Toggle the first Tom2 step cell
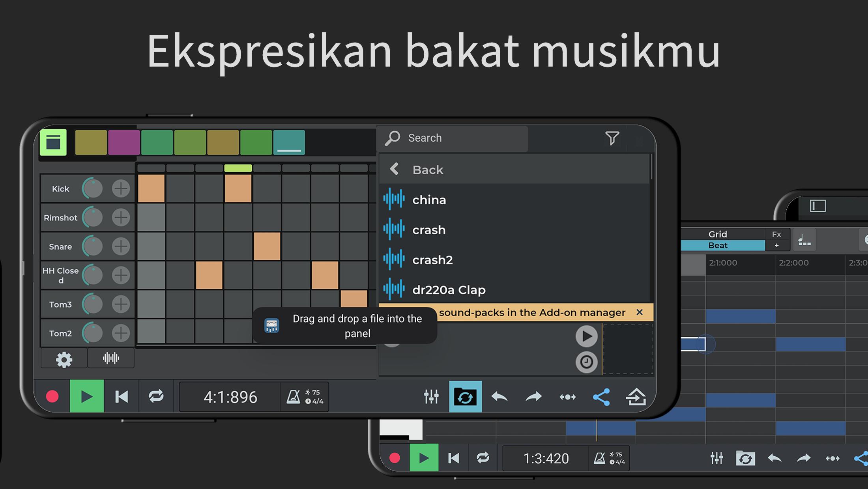This screenshot has height=489, width=868. click(x=151, y=331)
